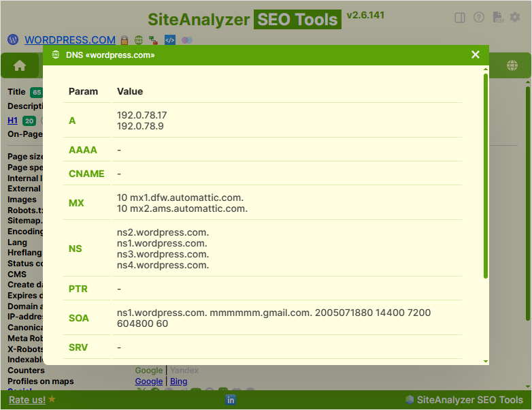Select the MX record parameter
Screen dimensions: 532x410
(76, 203)
